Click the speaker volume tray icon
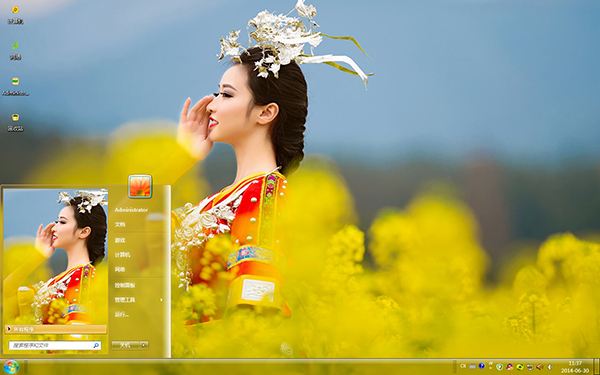 click(x=550, y=367)
